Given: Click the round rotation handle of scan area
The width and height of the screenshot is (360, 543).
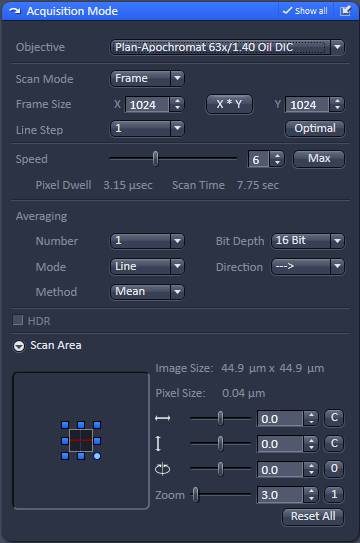Looking at the screenshot, I should pyautogui.click(x=97, y=456).
